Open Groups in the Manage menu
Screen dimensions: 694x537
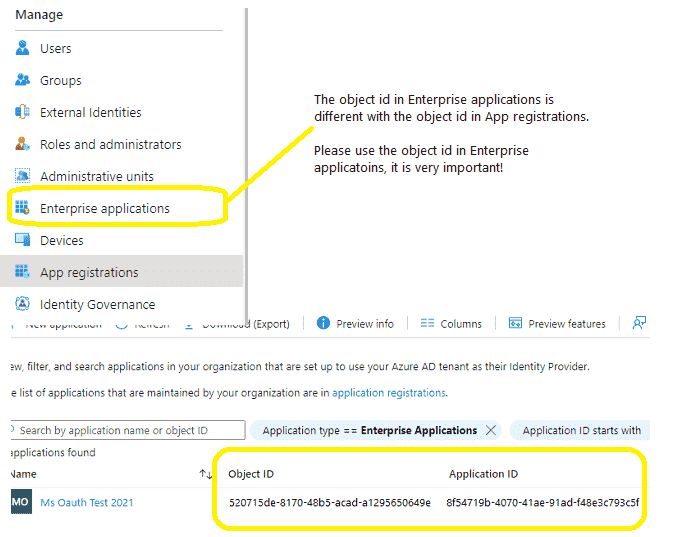coord(61,81)
